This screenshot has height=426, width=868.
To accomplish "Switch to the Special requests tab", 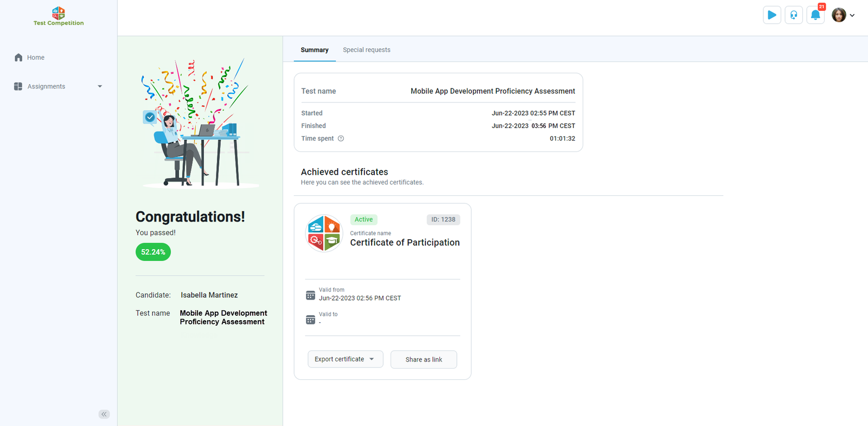I will (x=366, y=50).
